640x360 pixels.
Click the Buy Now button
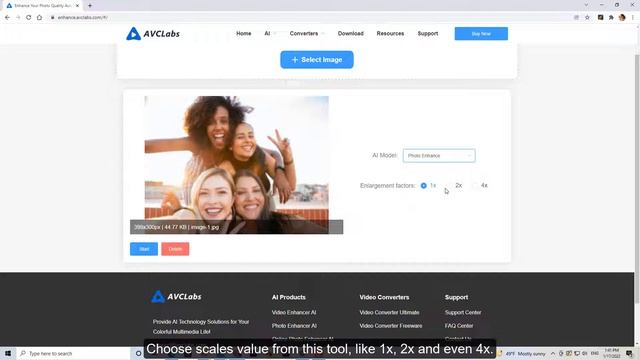coord(481,33)
